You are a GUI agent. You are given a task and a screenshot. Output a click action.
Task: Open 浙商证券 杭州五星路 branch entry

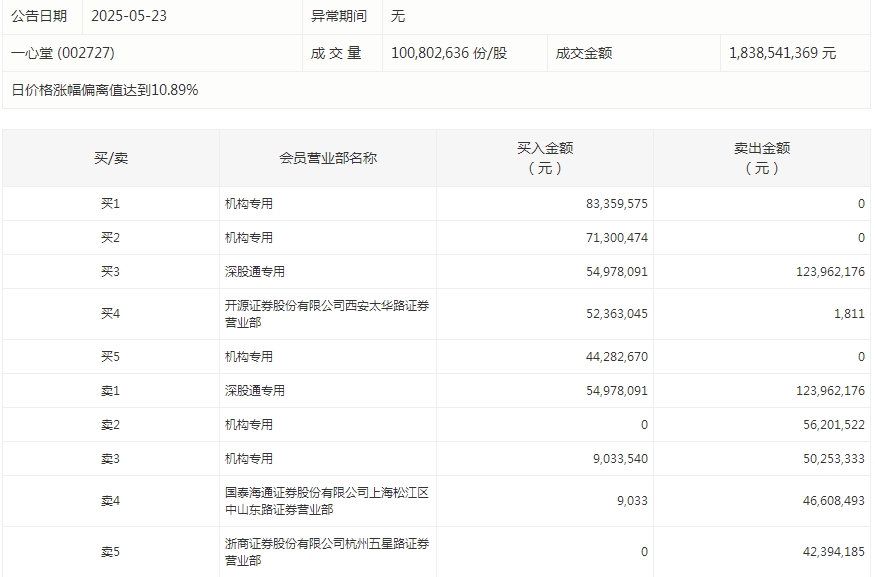(327, 552)
